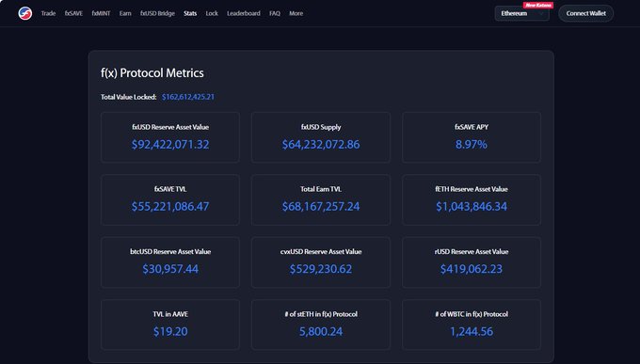Click the # of WBTC in f(x) Protocol label
Viewport: 640px width, 364px height.
coord(472,314)
